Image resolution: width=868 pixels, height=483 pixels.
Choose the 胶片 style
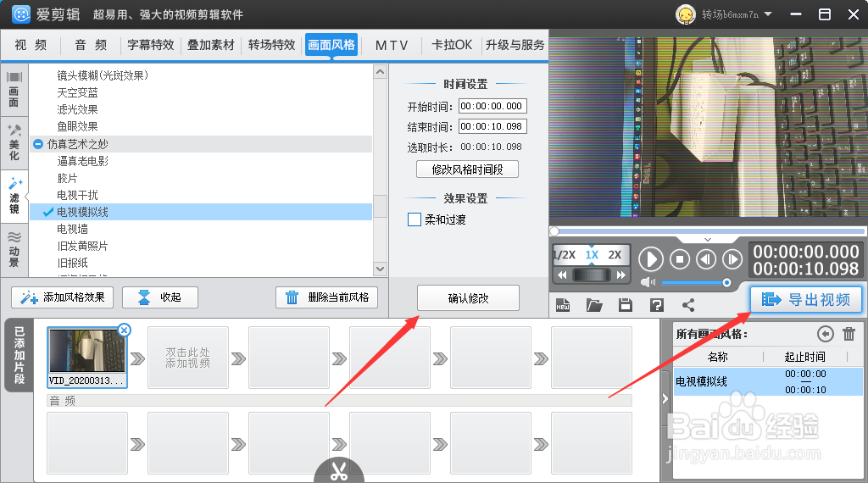point(67,178)
